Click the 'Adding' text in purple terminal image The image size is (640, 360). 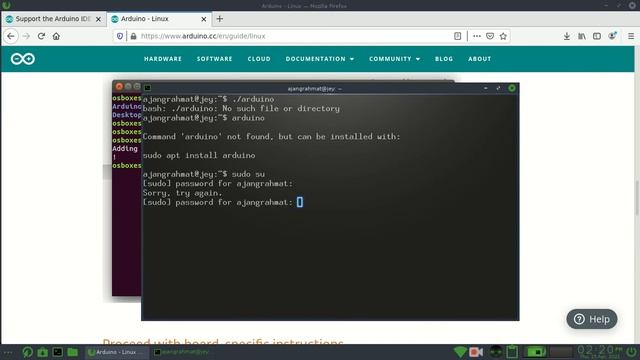coord(125,149)
